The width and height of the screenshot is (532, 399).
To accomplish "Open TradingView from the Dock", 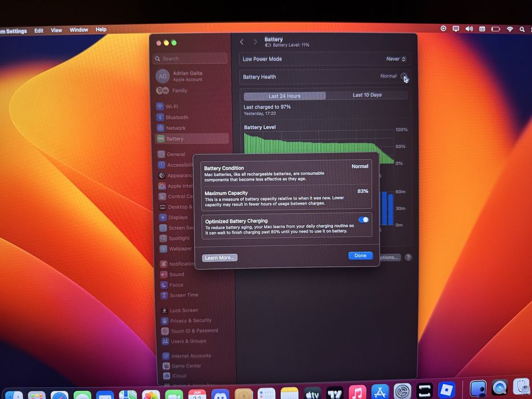I will (335, 394).
